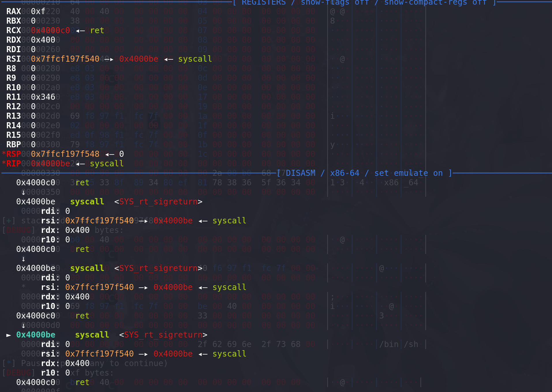This screenshot has height=392, width=552.
Task: Click the R13 register label
Action: click(14, 116)
